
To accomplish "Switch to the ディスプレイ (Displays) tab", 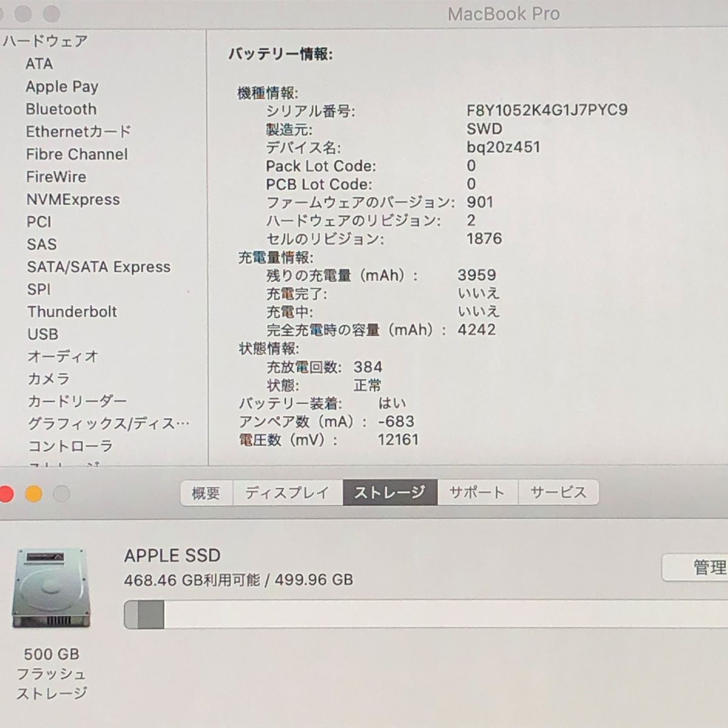I will click(x=286, y=493).
